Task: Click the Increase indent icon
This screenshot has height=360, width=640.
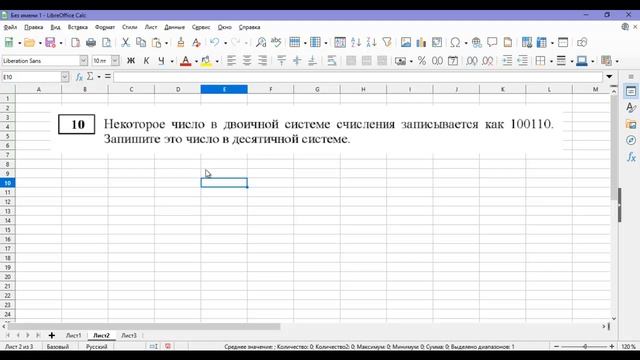Action: click(507, 61)
